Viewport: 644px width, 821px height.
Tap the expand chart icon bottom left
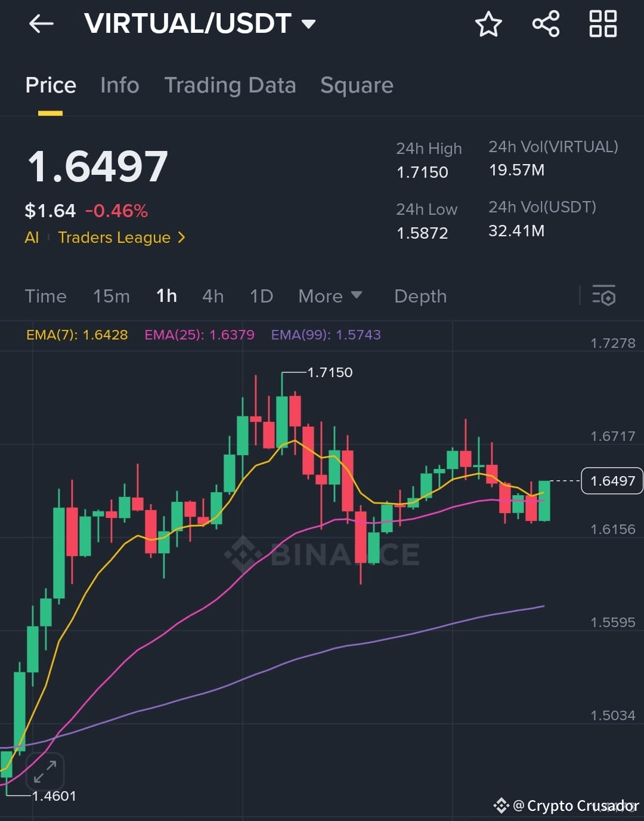[45, 771]
